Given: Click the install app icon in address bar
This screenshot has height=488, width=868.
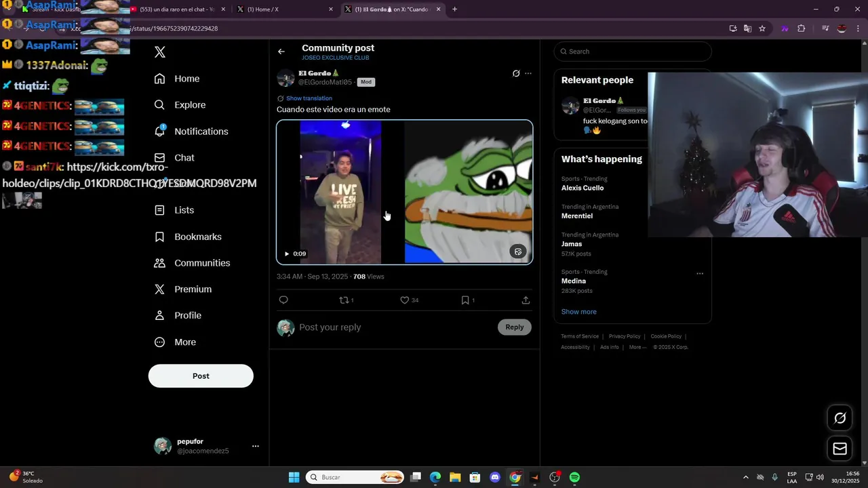Looking at the screenshot, I should (x=733, y=28).
